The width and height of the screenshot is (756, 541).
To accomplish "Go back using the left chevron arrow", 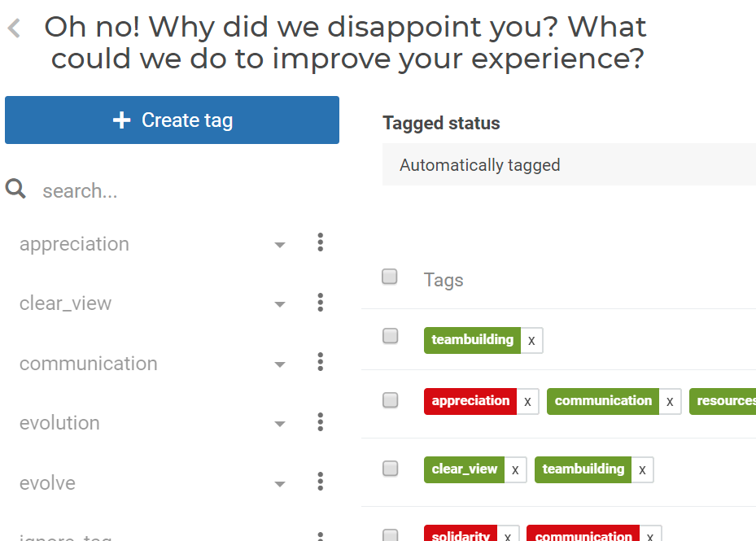I will click(x=14, y=28).
